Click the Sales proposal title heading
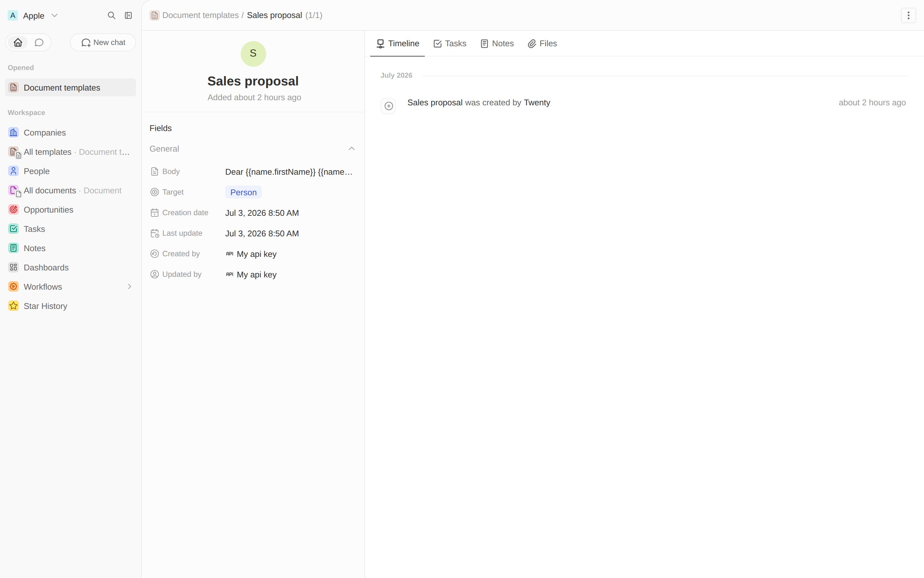The height and width of the screenshot is (578, 924). click(253, 81)
